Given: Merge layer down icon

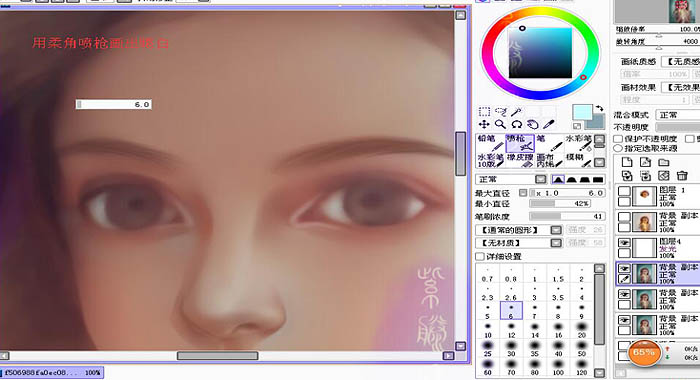Looking at the screenshot, I should (646, 175).
